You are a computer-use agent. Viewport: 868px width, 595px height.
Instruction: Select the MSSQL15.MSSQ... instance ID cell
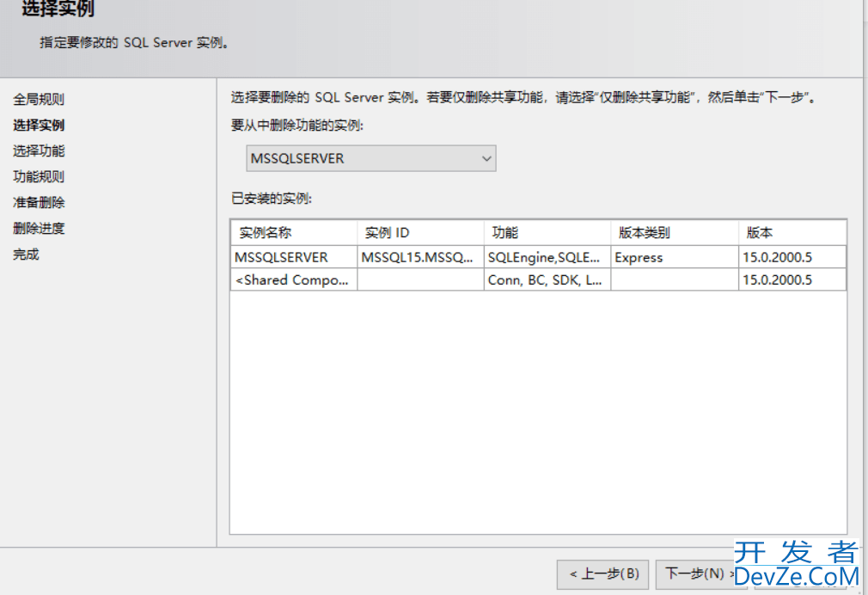(421, 257)
